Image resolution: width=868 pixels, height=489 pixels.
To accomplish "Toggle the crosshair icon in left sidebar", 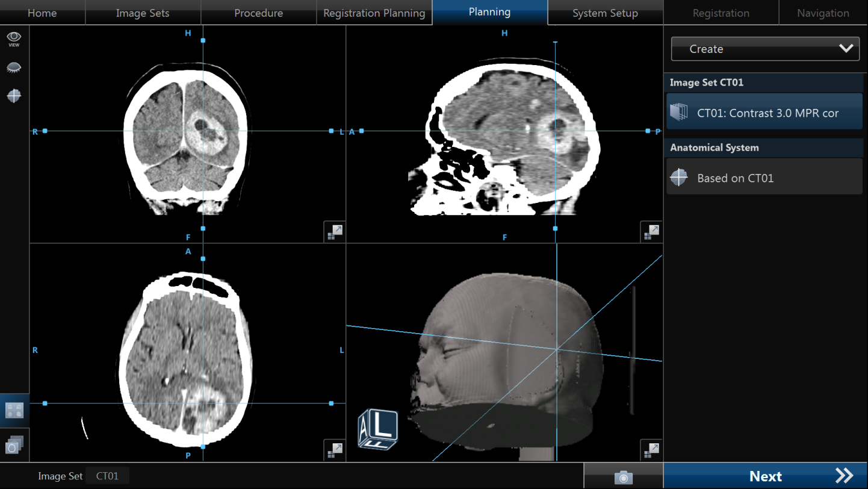I will [x=14, y=96].
